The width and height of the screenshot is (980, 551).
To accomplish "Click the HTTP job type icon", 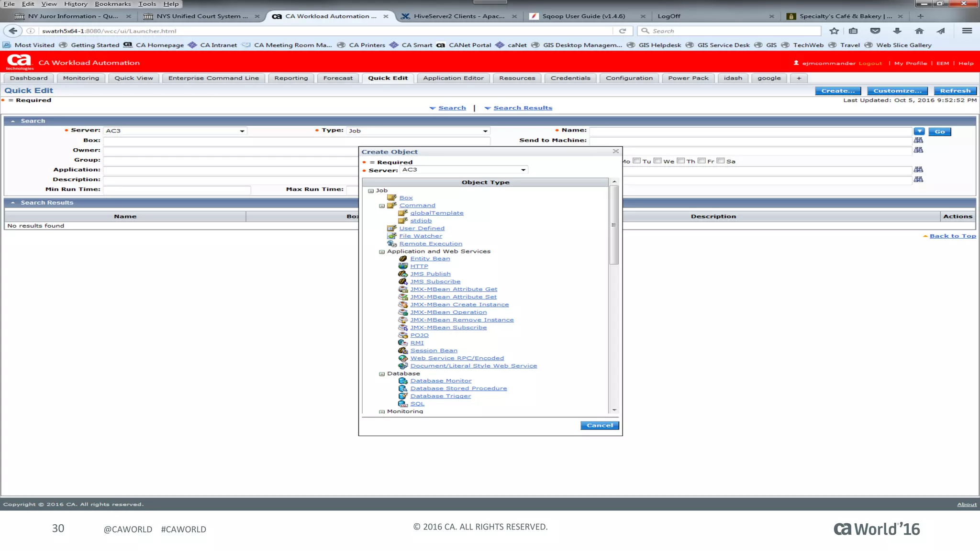I will coord(403,266).
